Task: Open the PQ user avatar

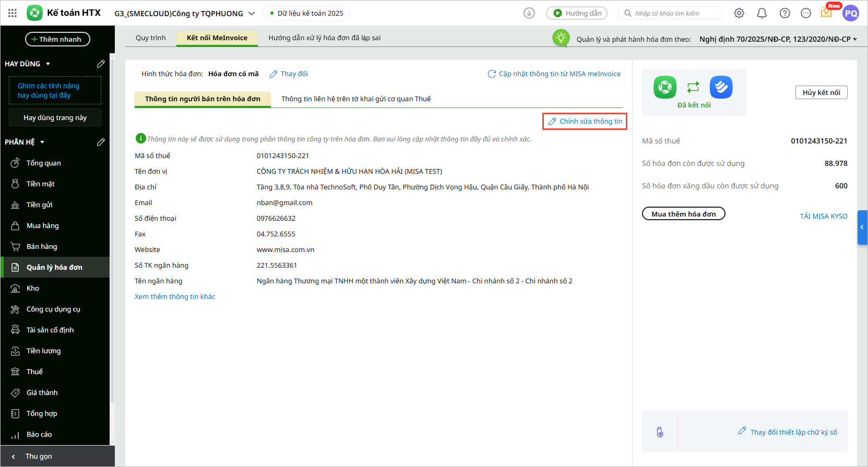Action: coord(851,13)
